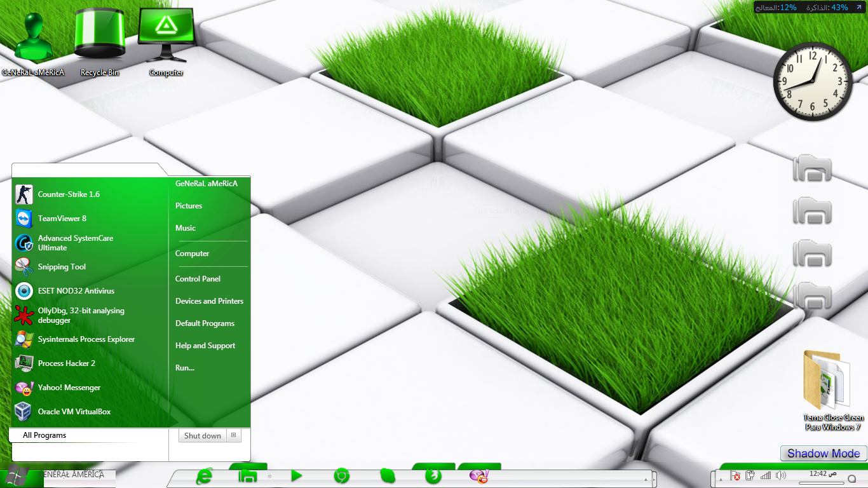Toggle Shadow Mode button
Image resolution: width=868 pixels, height=488 pixels.
(x=823, y=454)
